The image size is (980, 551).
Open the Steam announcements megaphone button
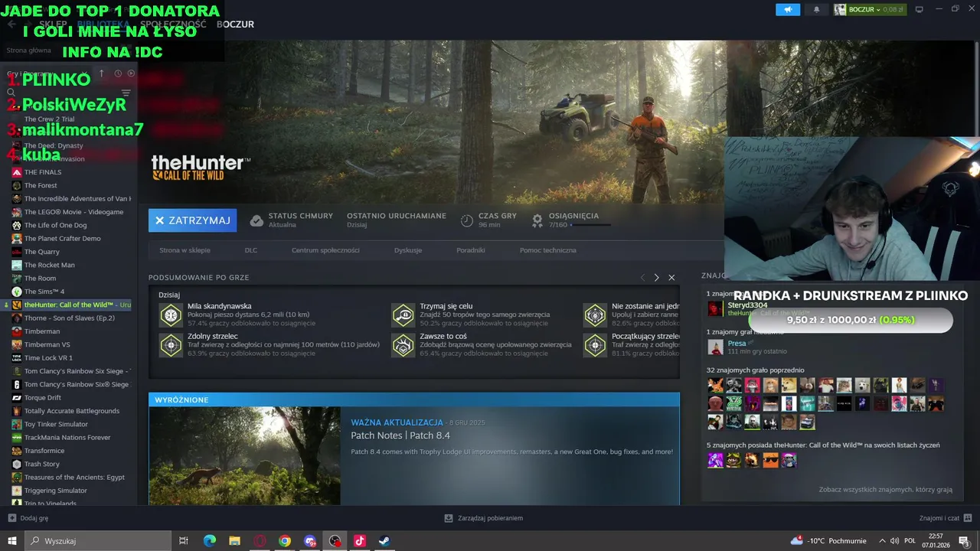click(787, 9)
